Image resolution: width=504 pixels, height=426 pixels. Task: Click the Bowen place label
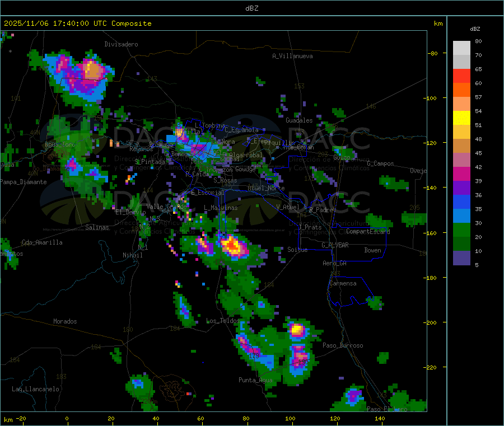[373, 250]
